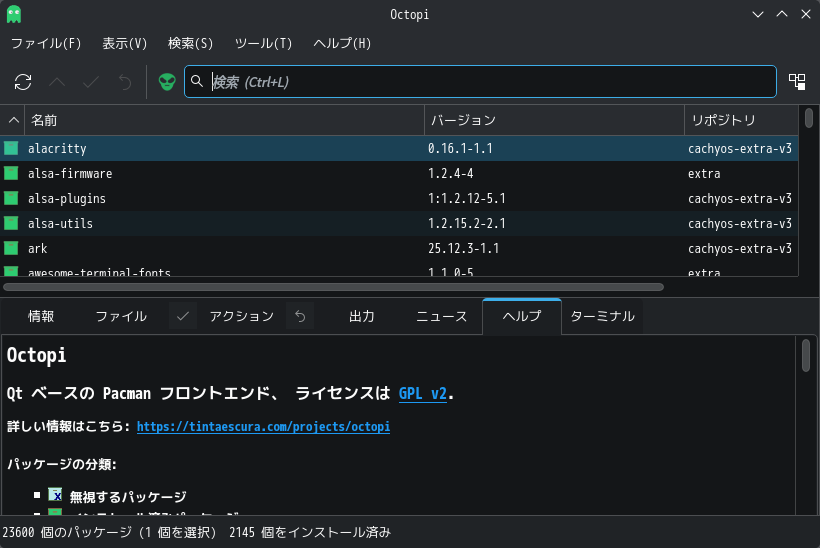820x548 pixels.
Task: Click version cell 0.16.1-1.1
Action: tap(460, 149)
